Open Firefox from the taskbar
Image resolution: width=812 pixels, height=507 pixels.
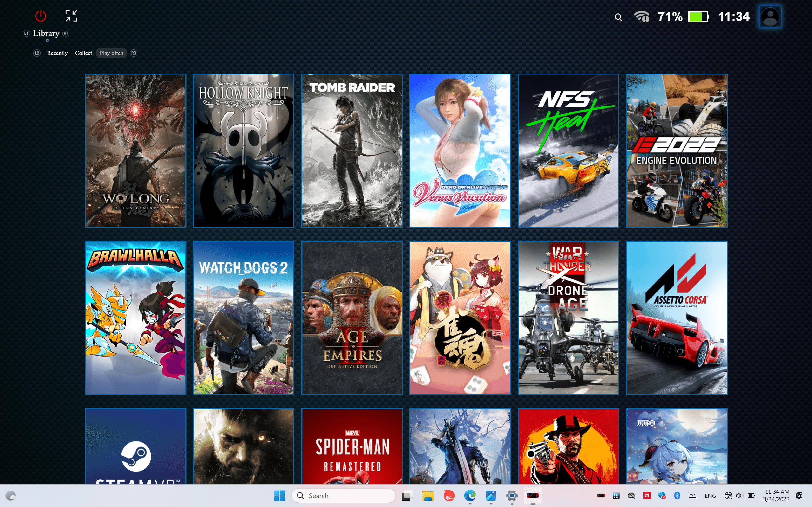click(448, 495)
